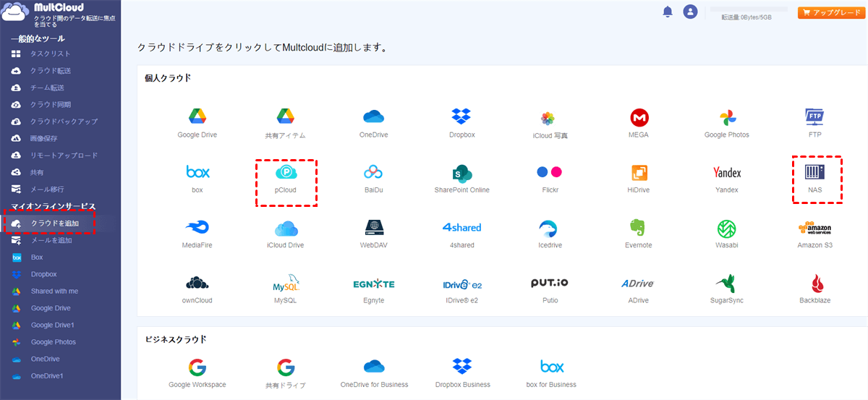Add iCloud Drive service
The width and height of the screenshot is (868, 400).
pyautogui.click(x=285, y=234)
